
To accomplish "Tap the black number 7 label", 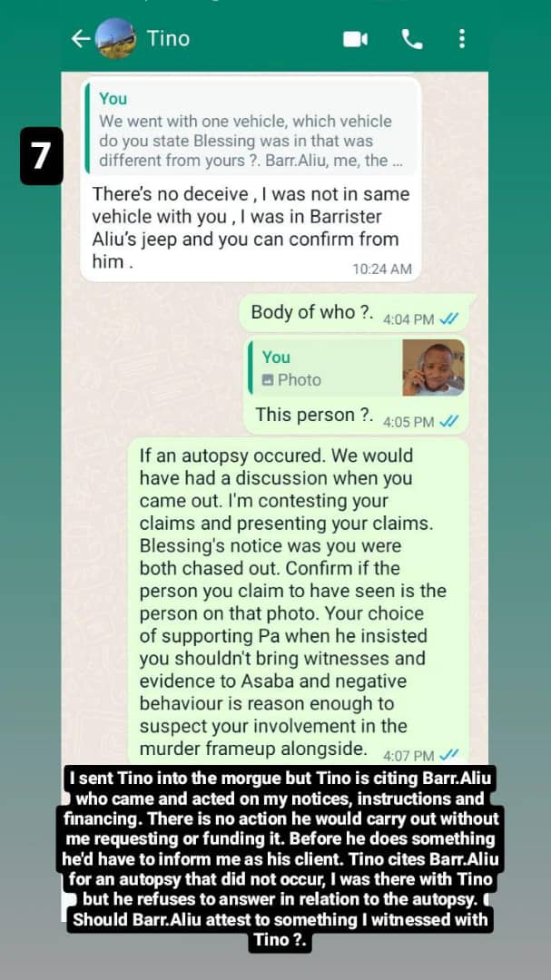I will coord(41,156).
